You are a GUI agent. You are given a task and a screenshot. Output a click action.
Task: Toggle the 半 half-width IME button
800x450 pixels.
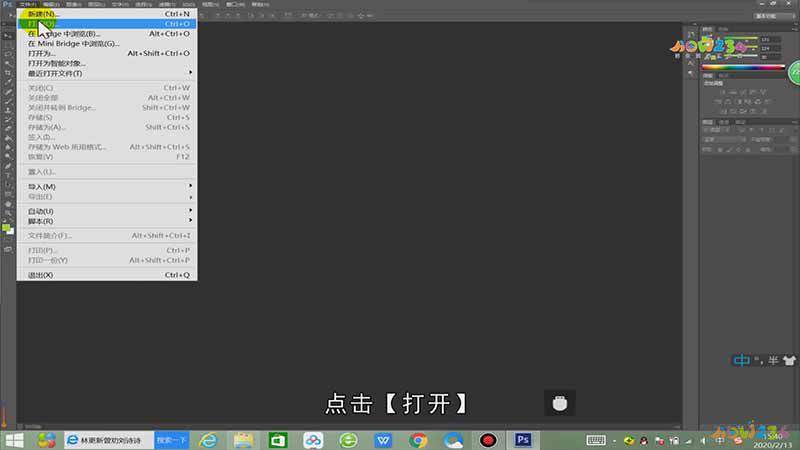(773, 360)
